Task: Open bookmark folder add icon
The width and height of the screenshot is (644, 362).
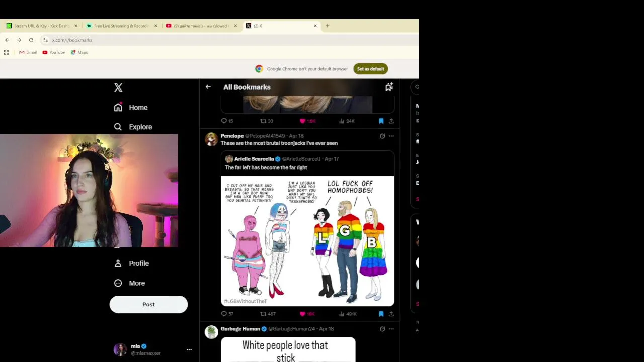Action: tap(389, 87)
